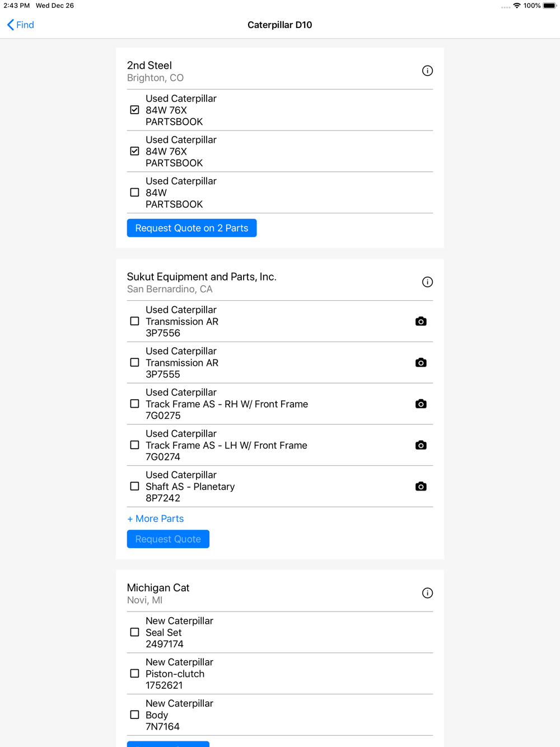The width and height of the screenshot is (560, 747).
Task: View photo of Transmission AR 3P7556
Action: (421, 321)
